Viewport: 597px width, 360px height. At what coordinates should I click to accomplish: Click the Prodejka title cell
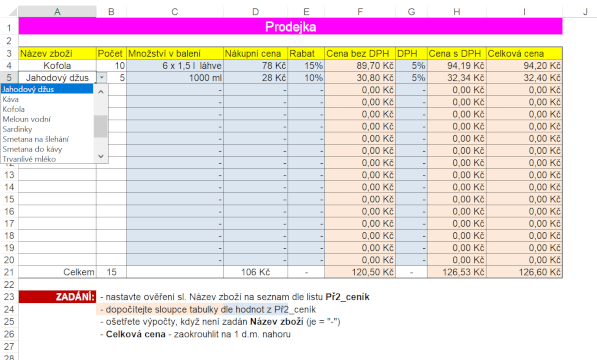pyautogui.click(x=291, y=27)
